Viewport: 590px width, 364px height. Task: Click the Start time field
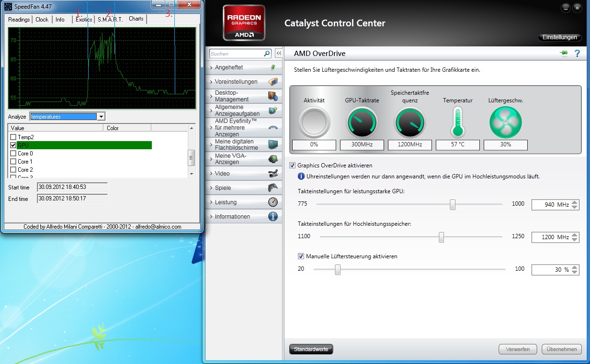[x=72, y=187]
